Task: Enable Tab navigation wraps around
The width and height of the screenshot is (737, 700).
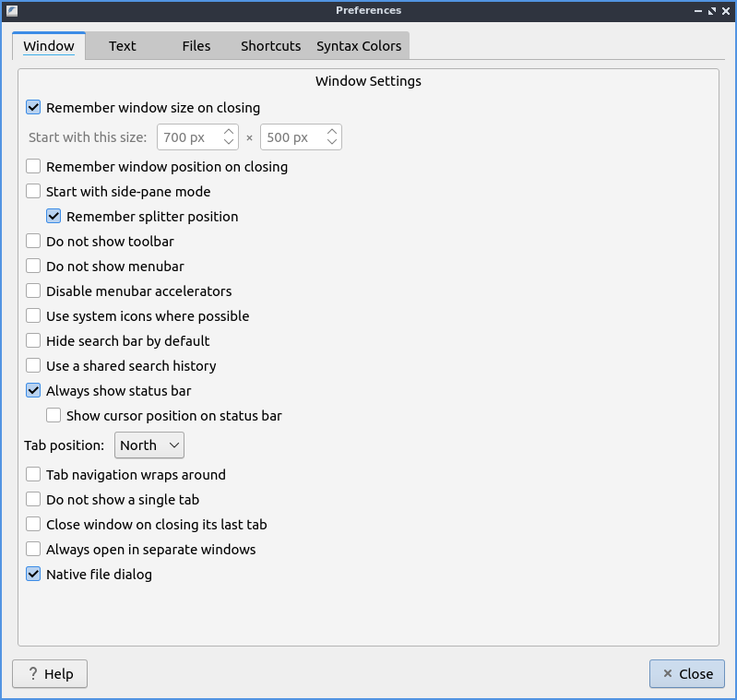Action: pos(33,475)
